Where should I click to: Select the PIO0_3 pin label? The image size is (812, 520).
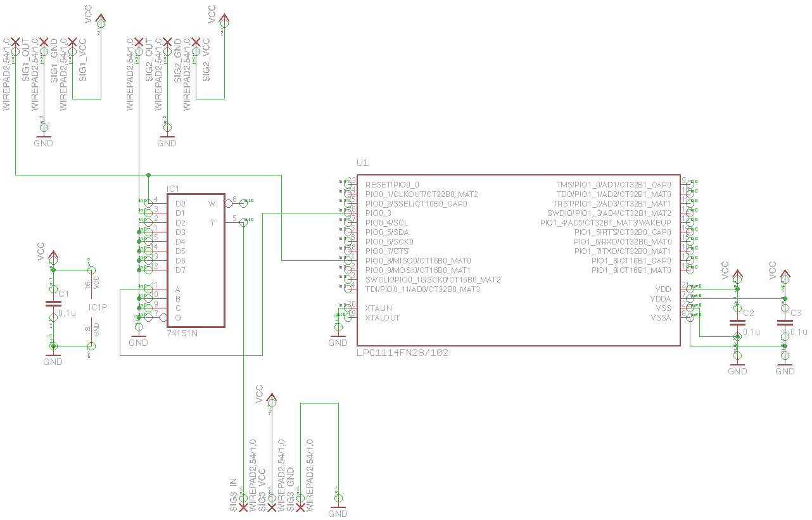pyautogui.click(x=378, y=213)
